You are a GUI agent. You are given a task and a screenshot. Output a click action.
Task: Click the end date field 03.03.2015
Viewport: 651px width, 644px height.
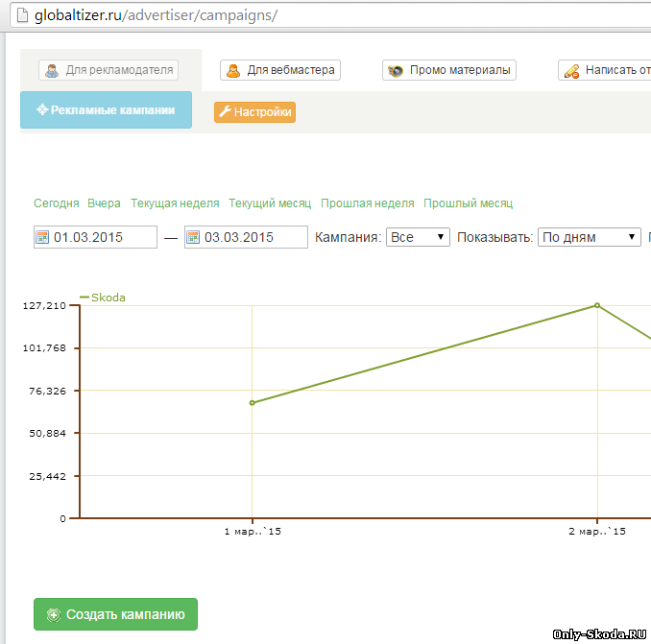(x=246, y=237)
